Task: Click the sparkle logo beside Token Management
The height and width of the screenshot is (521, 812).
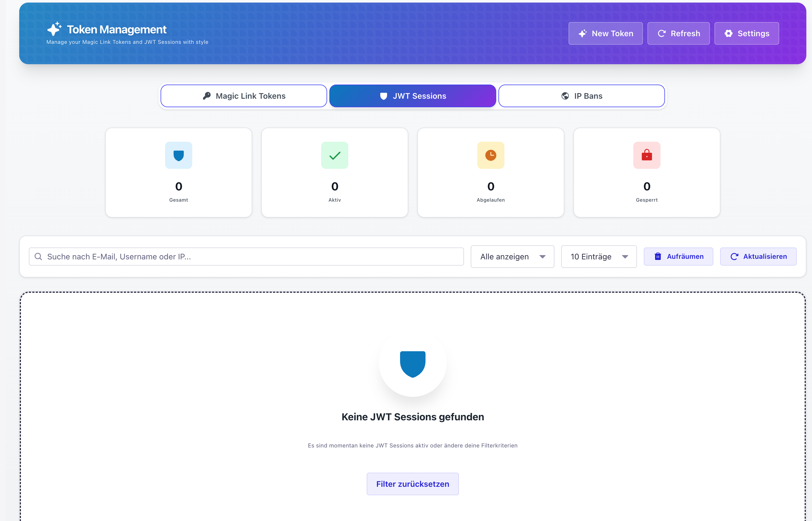Action: pyautogui.click(x=54, y=29)
